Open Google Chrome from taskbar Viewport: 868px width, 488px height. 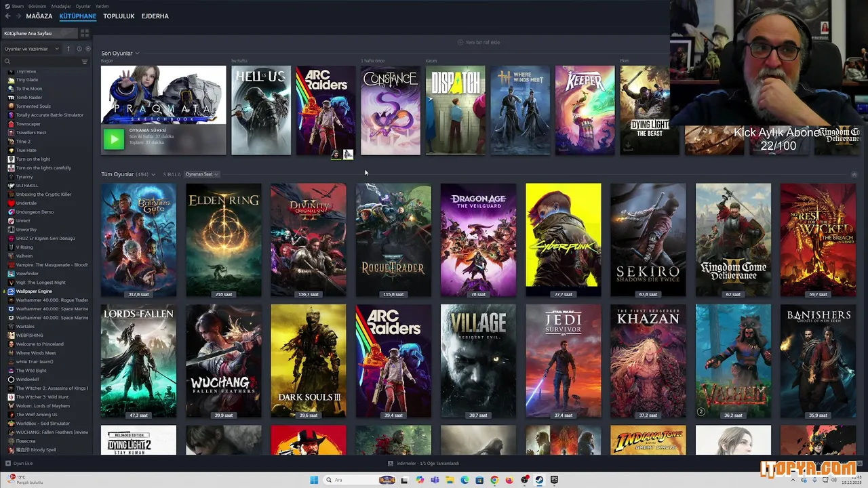click(494, 480)
